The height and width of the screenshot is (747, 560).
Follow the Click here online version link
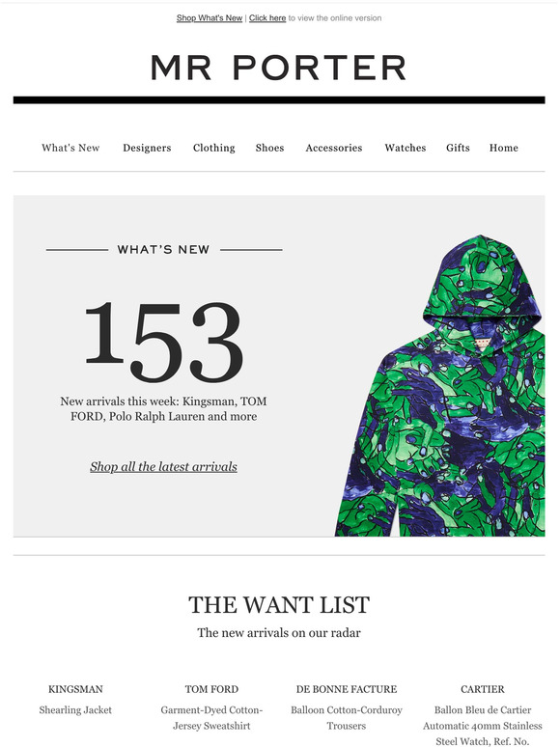(267, 18)
